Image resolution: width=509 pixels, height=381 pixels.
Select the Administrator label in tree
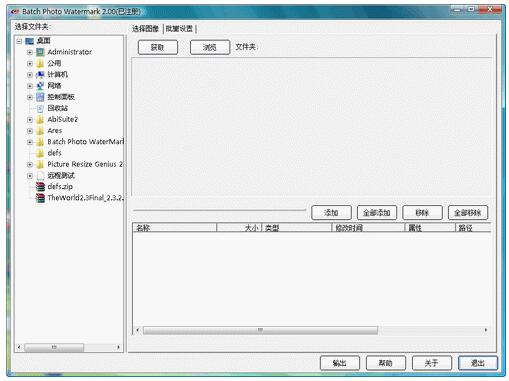click(70, 52)
